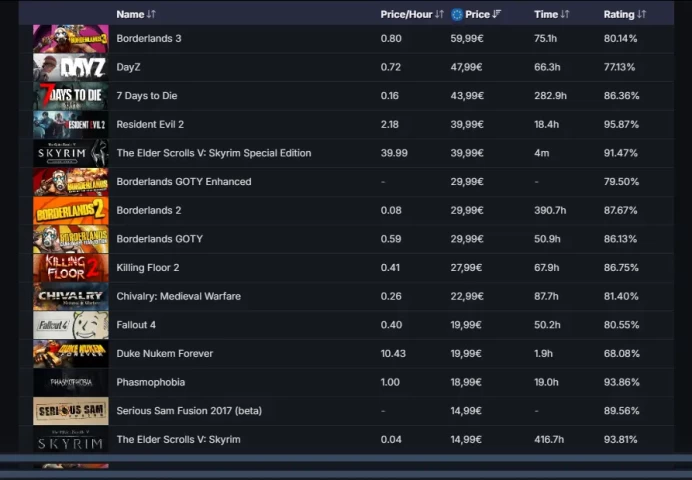
Task: Click the 59,99€ price for Borderlands 3
Action: (x=467, y=39)
